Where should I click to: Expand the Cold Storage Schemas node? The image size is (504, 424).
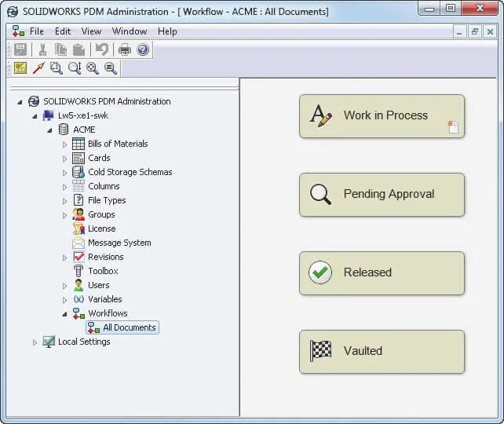64,173
